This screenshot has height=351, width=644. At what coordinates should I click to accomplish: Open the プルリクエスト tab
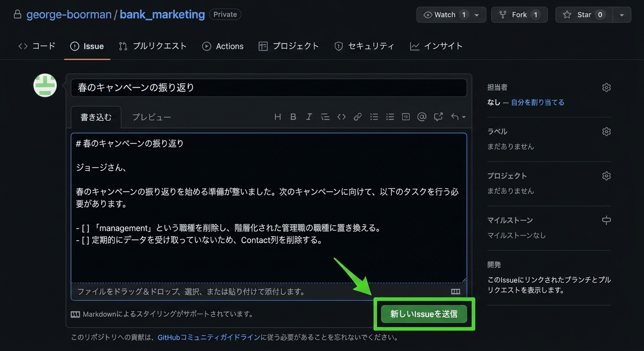[x=153, y=46]
